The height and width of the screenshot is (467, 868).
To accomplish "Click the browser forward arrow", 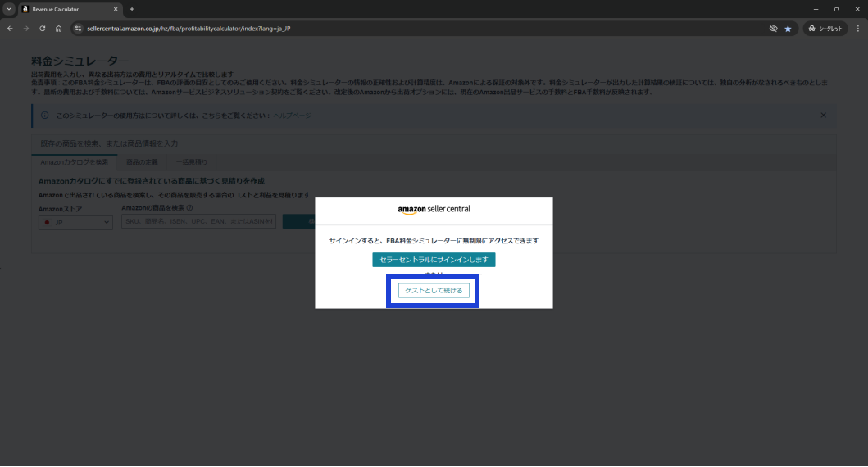I will (x=26, y=28).
